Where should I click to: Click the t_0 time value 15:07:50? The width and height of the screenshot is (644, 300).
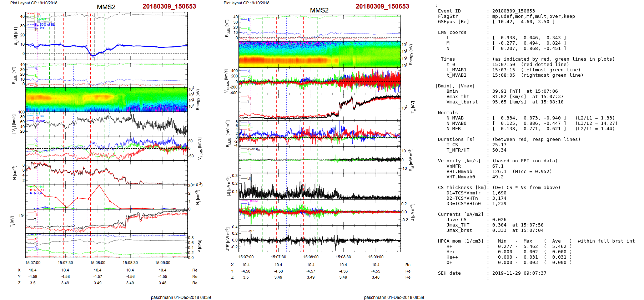point(503,65)
